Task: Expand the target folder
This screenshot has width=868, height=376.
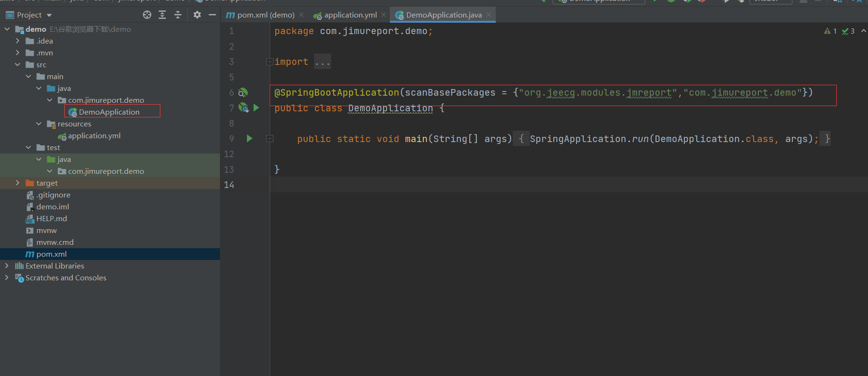Action: [x=18, y=183]
